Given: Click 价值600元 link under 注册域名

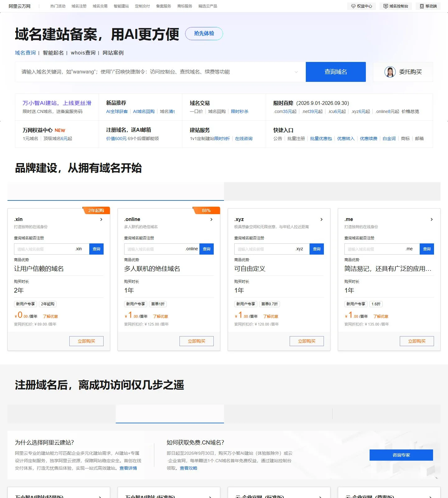Looking at the screenshot, I should [x=116, y=139].
